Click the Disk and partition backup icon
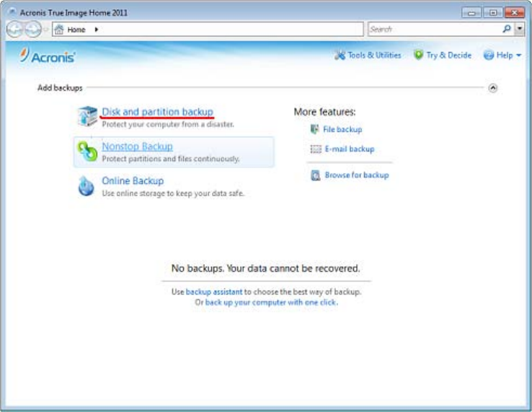The width and height of the screenshot is (532, 412). (87, 116)
